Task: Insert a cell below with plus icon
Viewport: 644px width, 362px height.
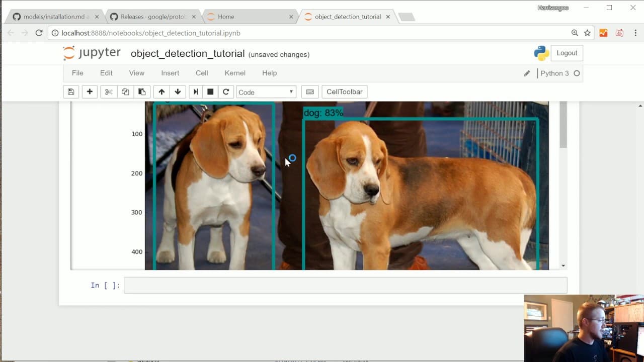Action: coord(90,92)
